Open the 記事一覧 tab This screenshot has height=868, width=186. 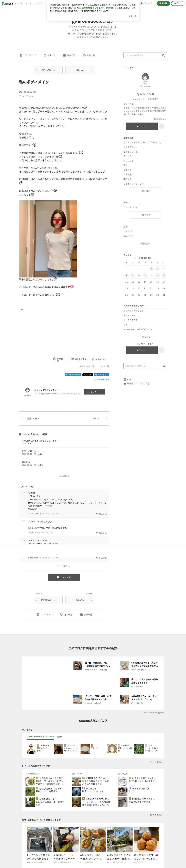coord(50,55)
